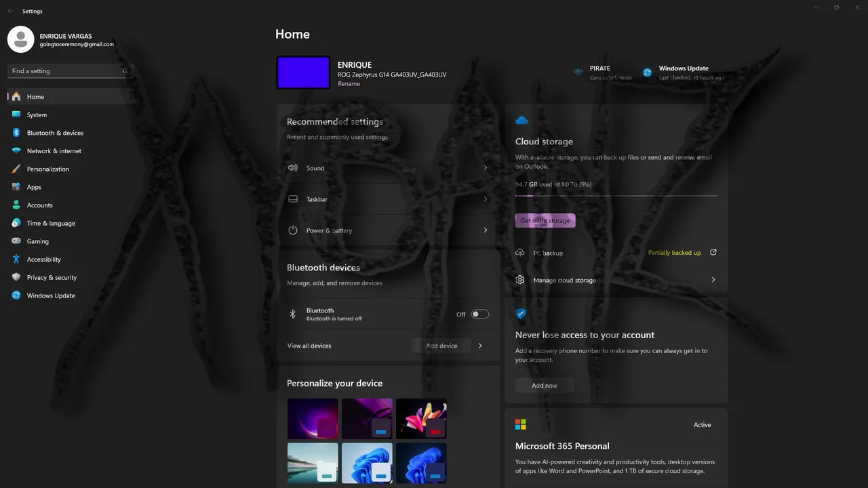Viewport: 868px width, 488px height.
Task: Click the Windows Update sync icon in header
Action: tap(648, 73)
